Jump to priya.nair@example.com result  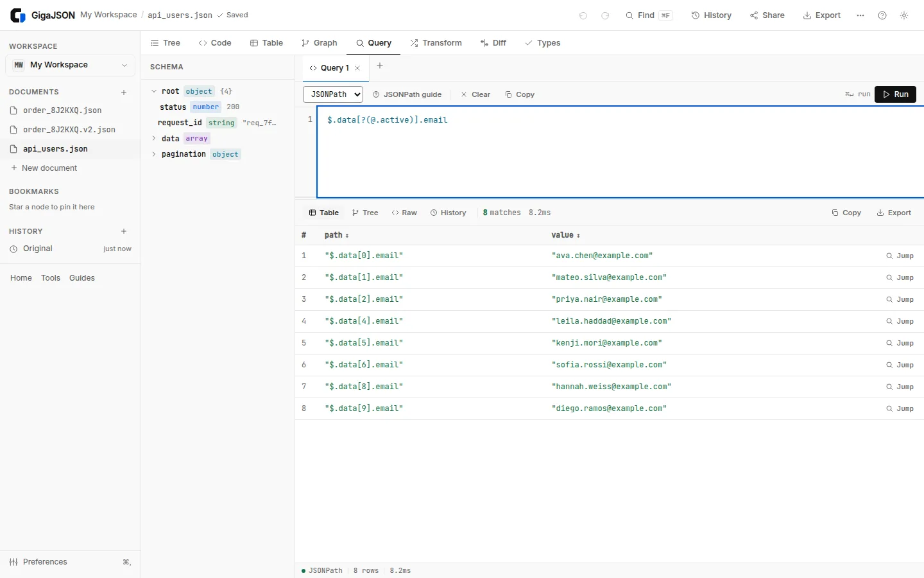point(900,299)
